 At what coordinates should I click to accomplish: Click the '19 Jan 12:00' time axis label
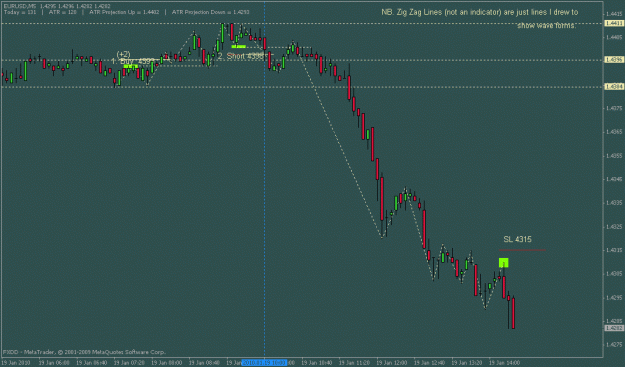(392, 363)
